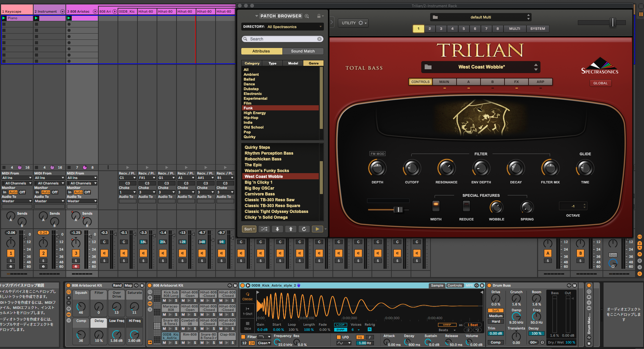This screenshot has width=644, height=349.
Task: Clear the patch search field
Action: (319, 39)
